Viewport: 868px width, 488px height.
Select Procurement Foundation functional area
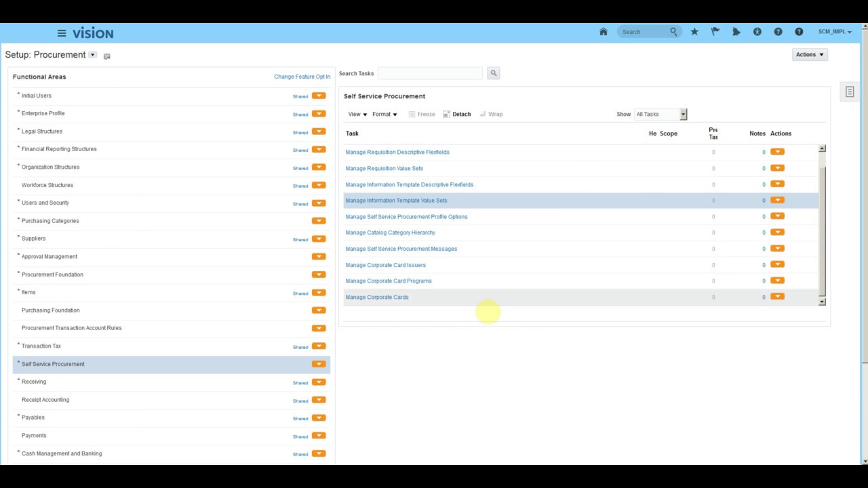52,274
